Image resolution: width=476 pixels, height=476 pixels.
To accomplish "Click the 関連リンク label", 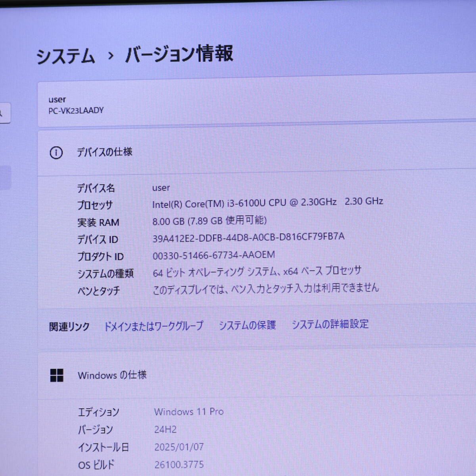I will [69, 327].
